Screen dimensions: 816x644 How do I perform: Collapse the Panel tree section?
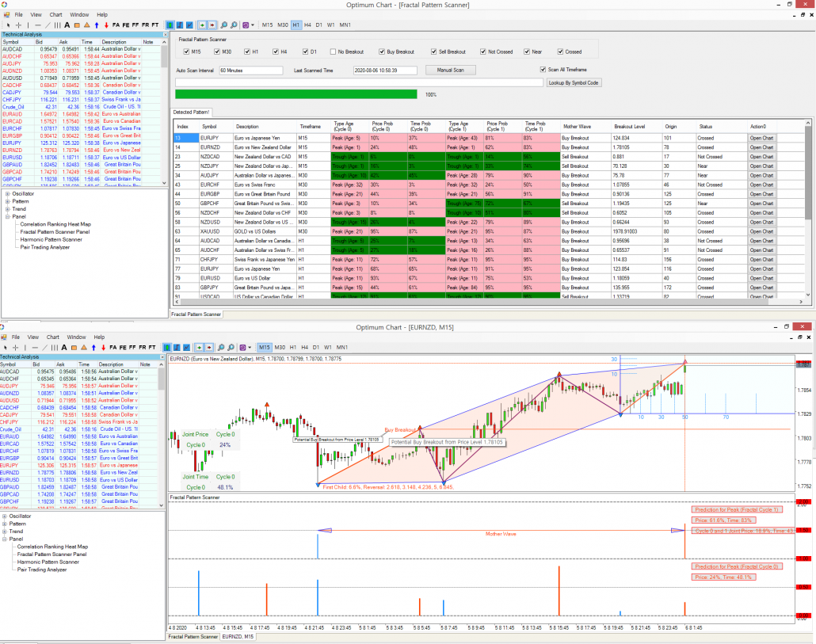point(7,217)
